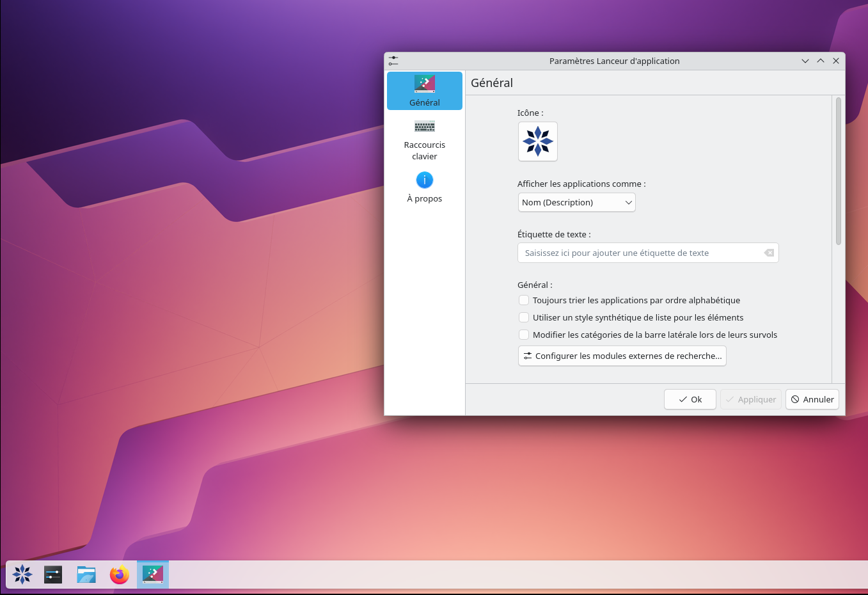Launch Firefox from the taskbar

[120, 575]
